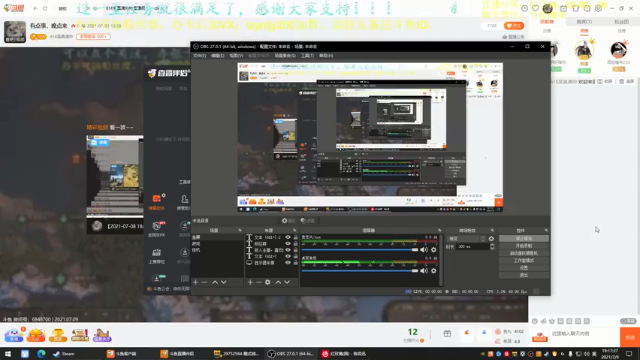Click the mixer panel vertical scrollbar
The width and height of the screenshot is (640, 360).
click(441, 260)
